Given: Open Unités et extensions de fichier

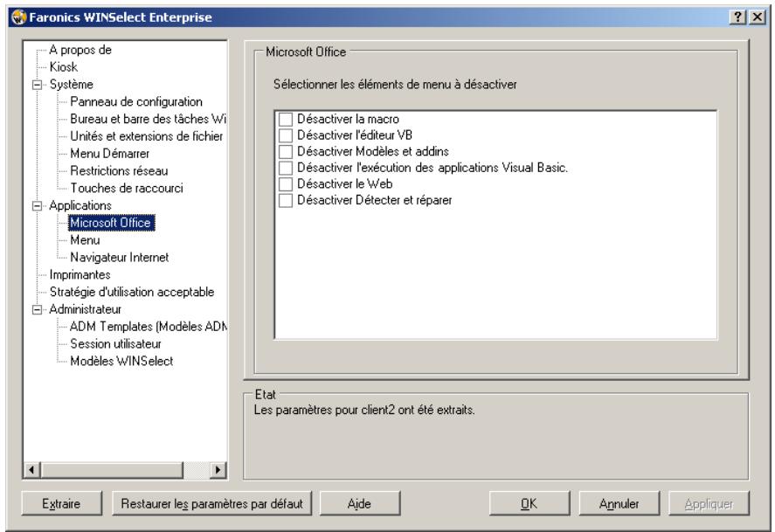Looking at the screenshot, I should [146, 136].
